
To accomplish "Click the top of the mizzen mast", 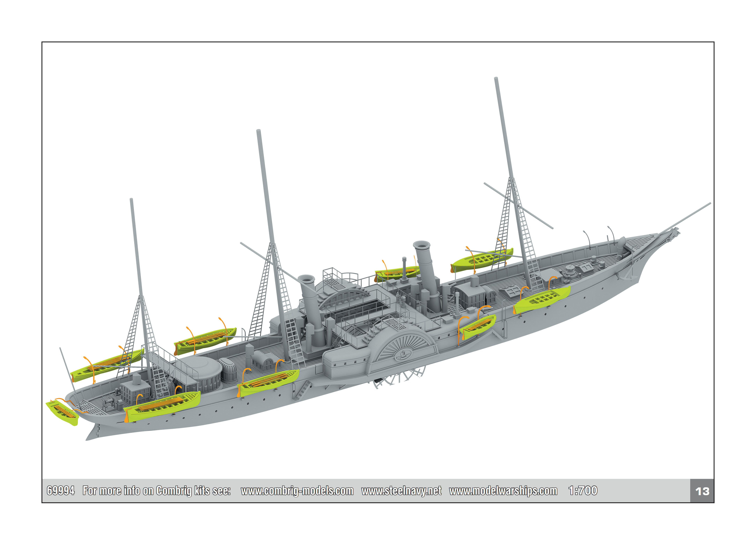I will [x=131, y=200].
